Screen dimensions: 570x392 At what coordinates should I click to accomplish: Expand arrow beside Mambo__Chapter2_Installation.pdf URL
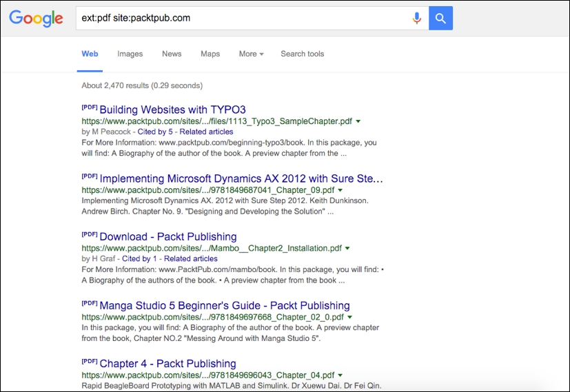pyautogui.click(x=347, y=248)
